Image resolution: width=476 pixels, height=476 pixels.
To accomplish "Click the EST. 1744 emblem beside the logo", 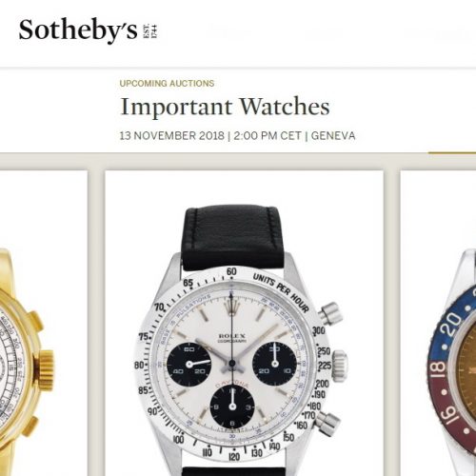I will tap(150, 31).
